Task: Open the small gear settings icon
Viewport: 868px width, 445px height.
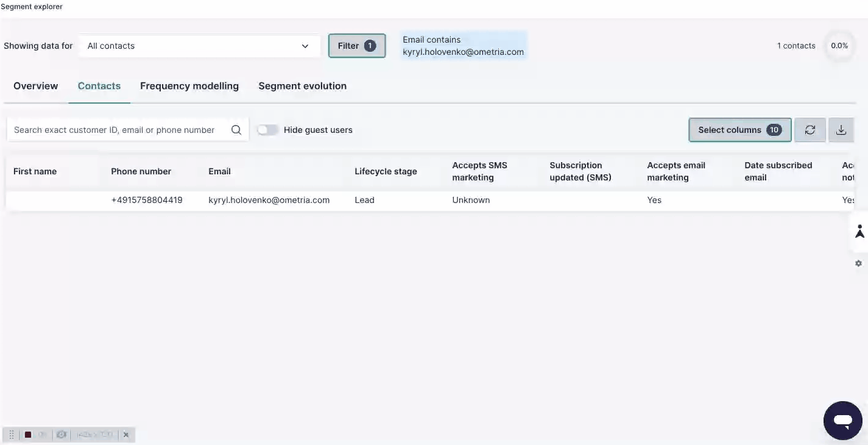Action: click(x=858, y=263)
